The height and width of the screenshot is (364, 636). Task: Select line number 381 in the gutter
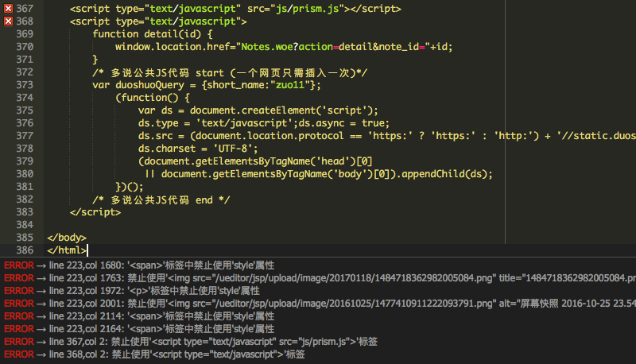25,187
